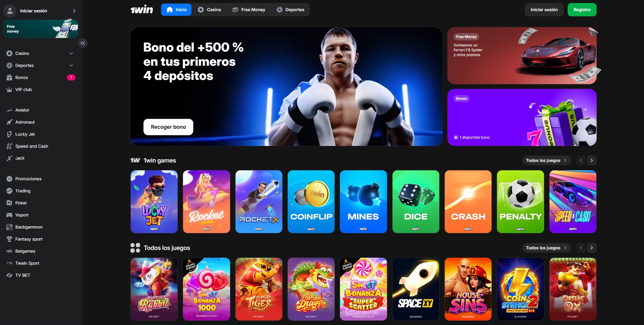Expand the Casino sidebar dropdown arrow
Screen dimensions: 644x325
[x=71, y=53]
